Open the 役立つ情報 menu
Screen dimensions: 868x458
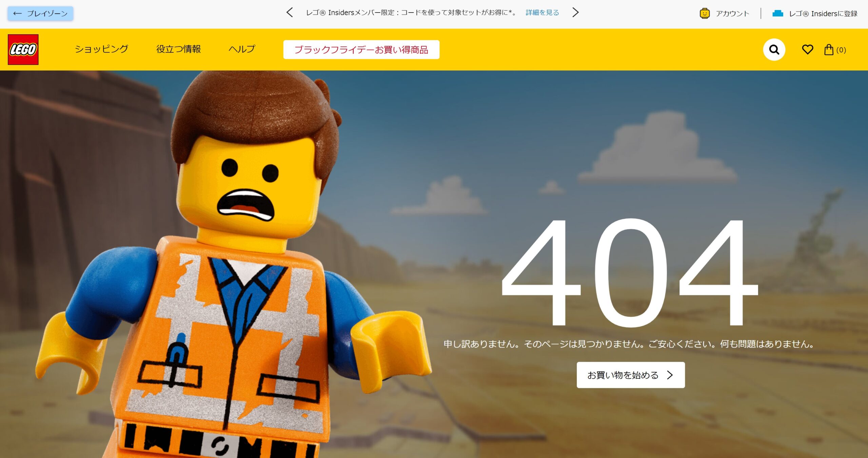pos(178,49)
